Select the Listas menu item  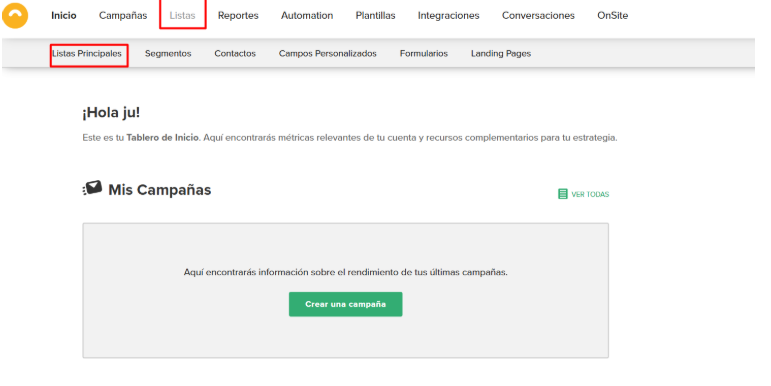pyautogui.click(x=182, y=15)
